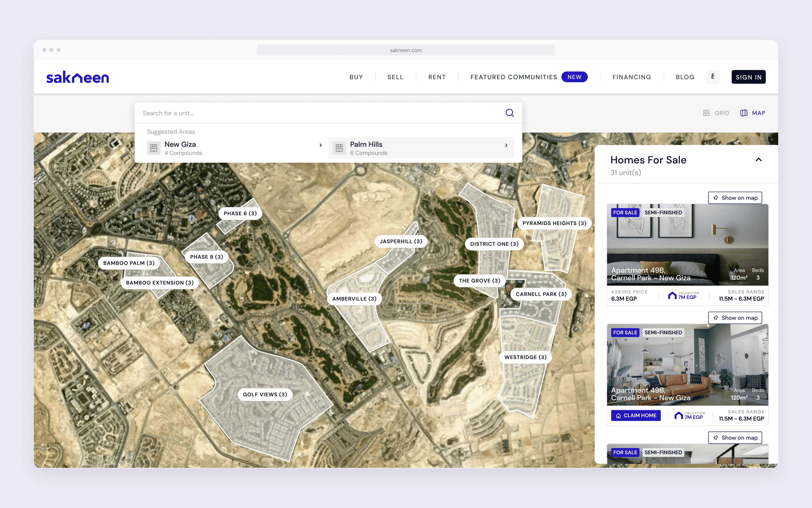Open first Apartment 49B listing photo
812x508 pixels.
(x=687, y=245)
